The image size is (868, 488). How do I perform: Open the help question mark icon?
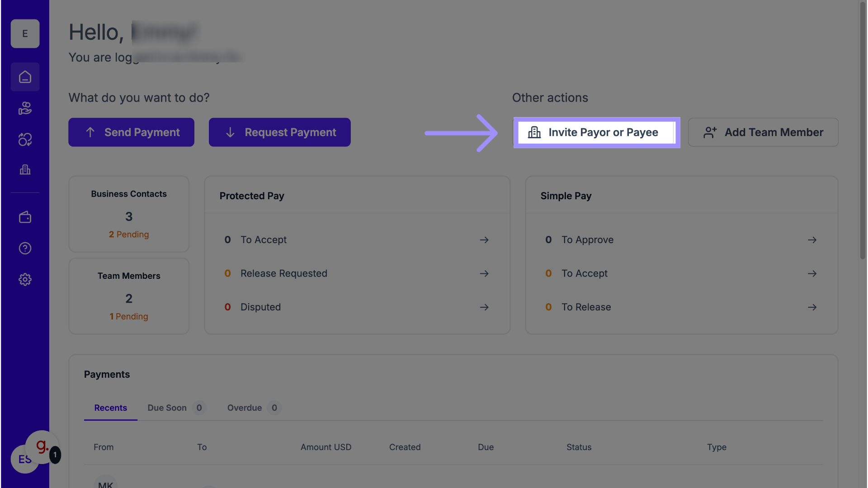(25, 249)
